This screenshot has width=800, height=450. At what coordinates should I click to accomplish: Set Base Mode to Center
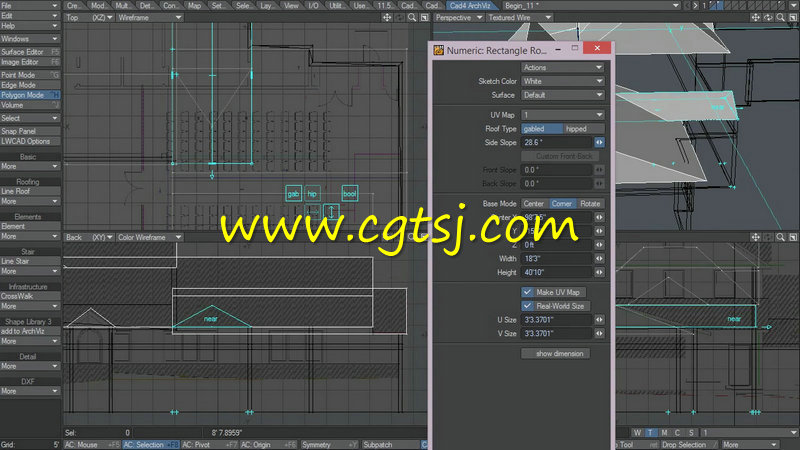535,204
